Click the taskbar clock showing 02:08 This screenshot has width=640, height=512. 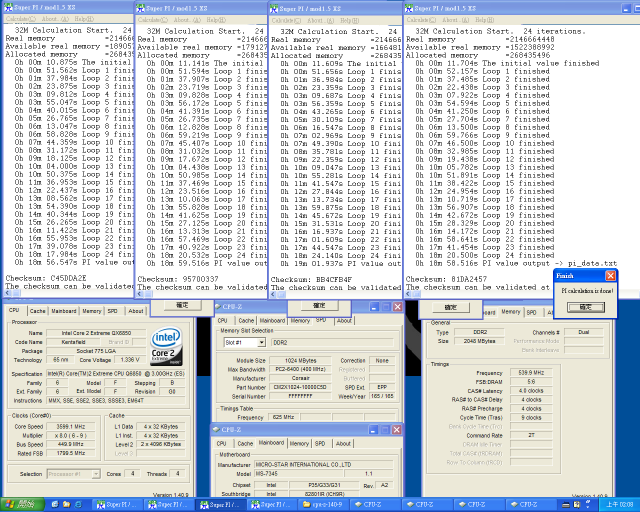[x=619, y=505]
